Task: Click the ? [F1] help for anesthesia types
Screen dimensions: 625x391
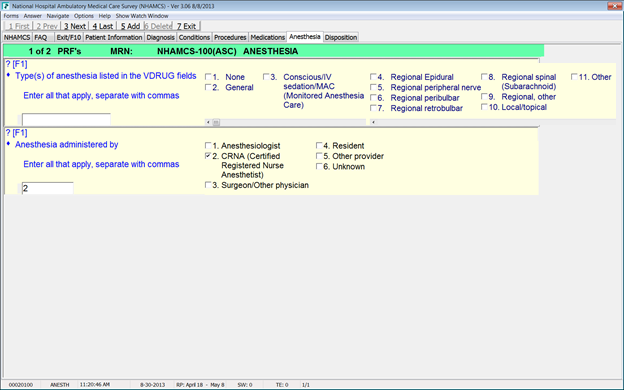Action: coord(16,64)
